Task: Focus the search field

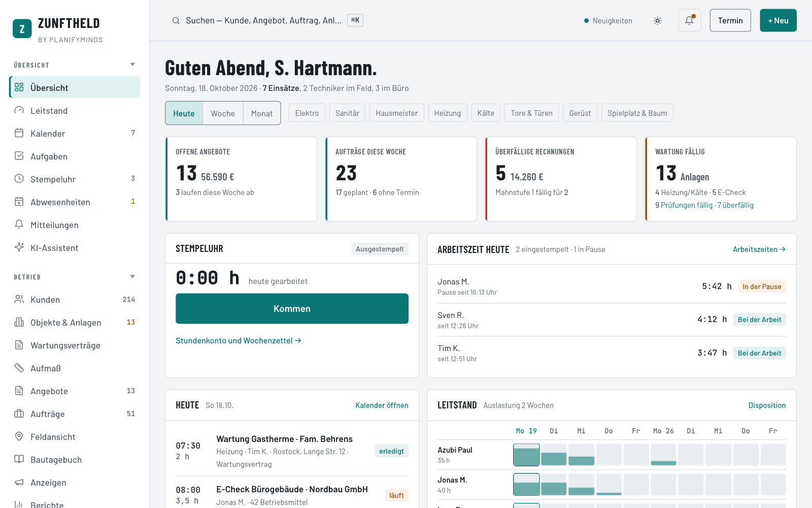Action: (267, 20)
